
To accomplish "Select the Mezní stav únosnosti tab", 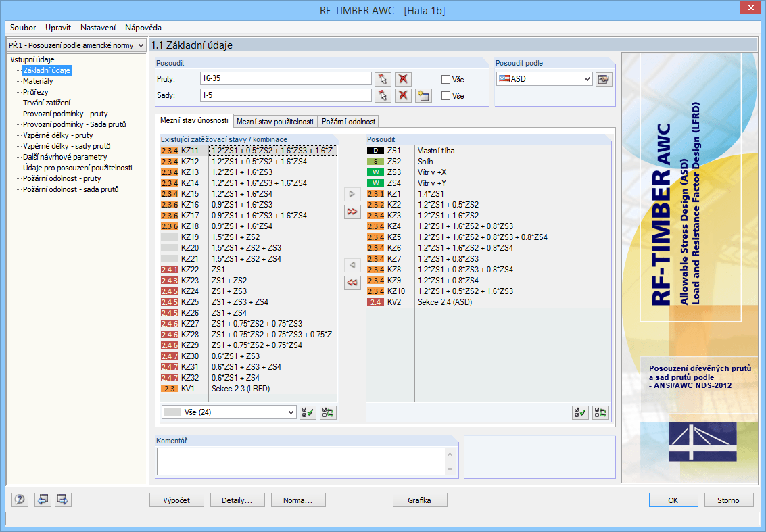I will [x=194, y=120].
